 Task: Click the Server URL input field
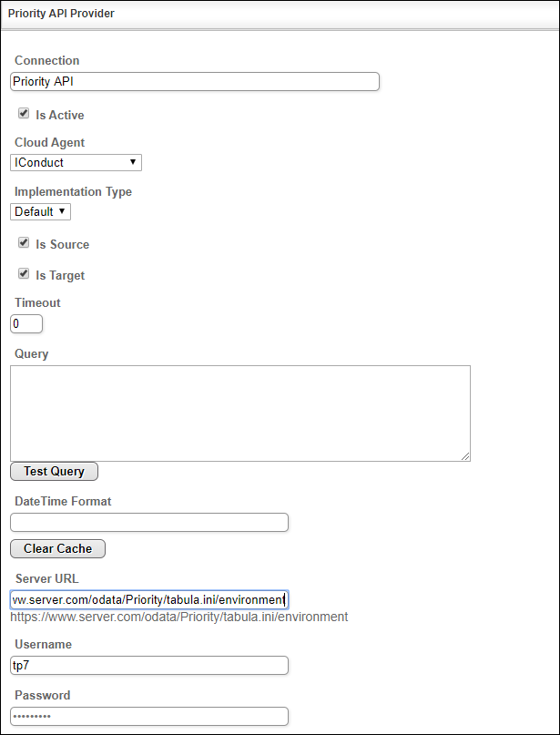(x=149, y=599)
